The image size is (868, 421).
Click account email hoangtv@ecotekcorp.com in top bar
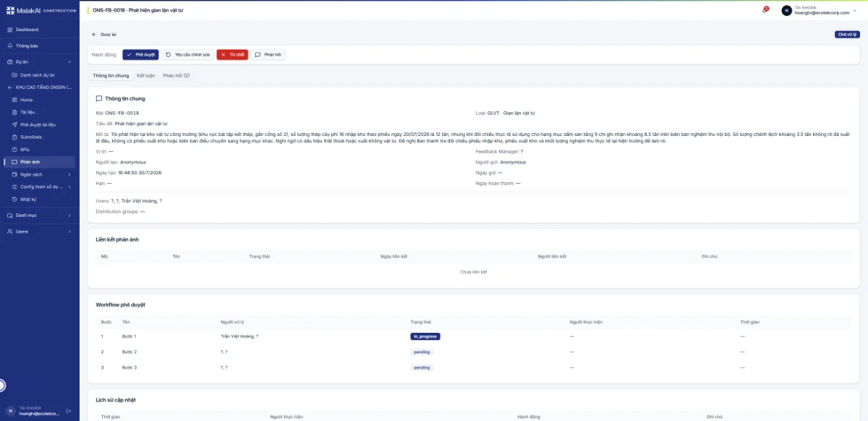click(x=822, y=13)
